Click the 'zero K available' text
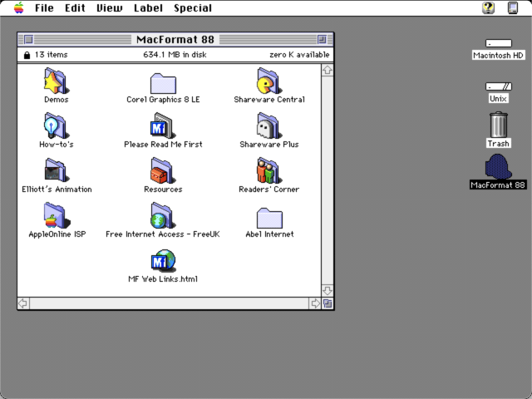532x399 pixels. click(x=299, y=55)
